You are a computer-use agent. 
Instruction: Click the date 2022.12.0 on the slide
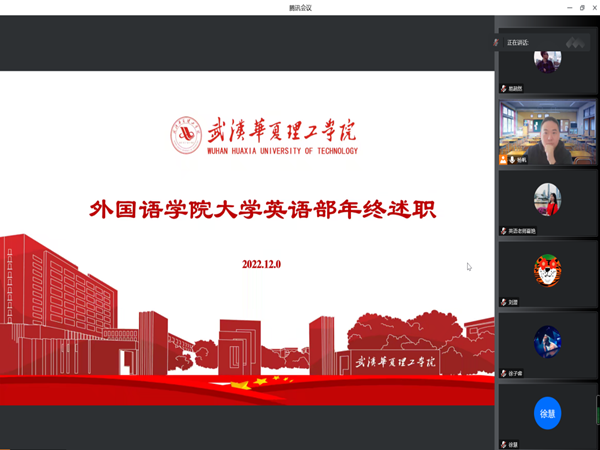pos(261,264)
